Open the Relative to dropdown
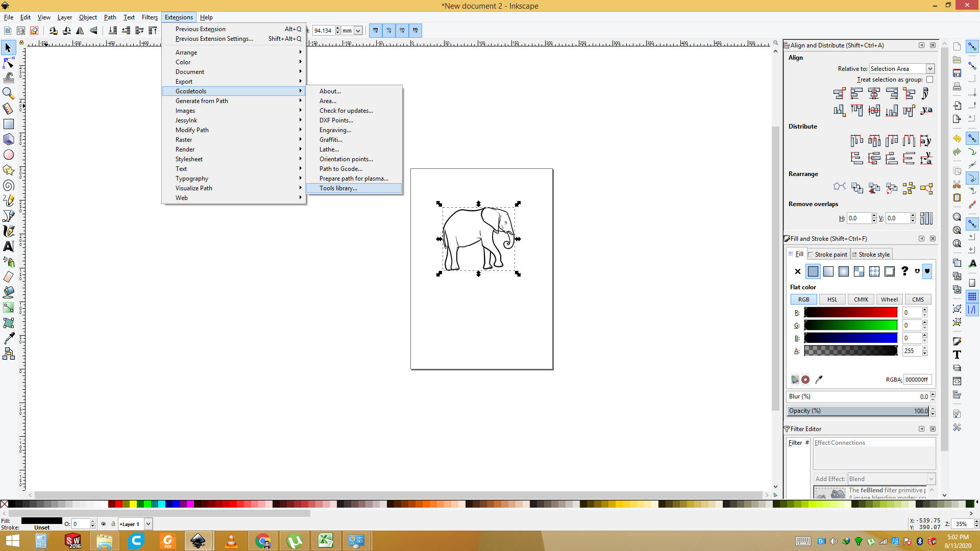 [x=902, y=69]
